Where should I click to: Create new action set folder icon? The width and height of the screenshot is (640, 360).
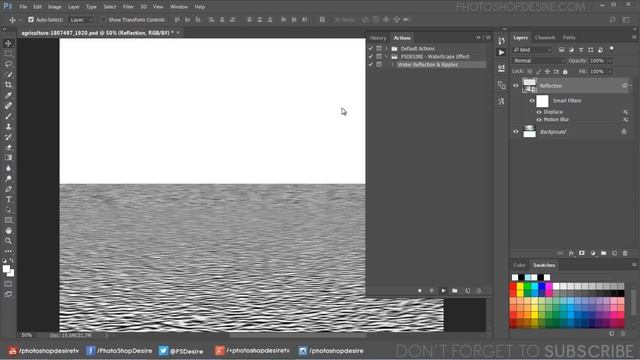click(455, 291)
